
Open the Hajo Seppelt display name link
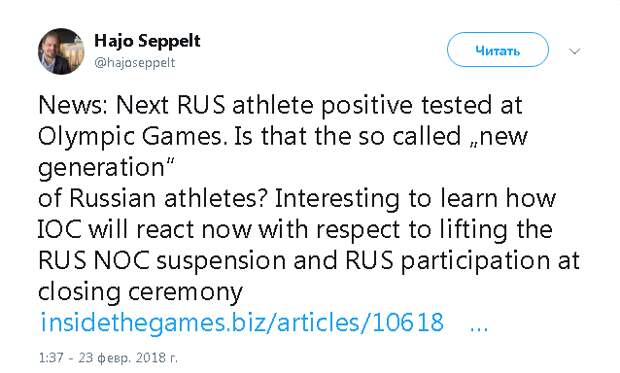[147, 41]
